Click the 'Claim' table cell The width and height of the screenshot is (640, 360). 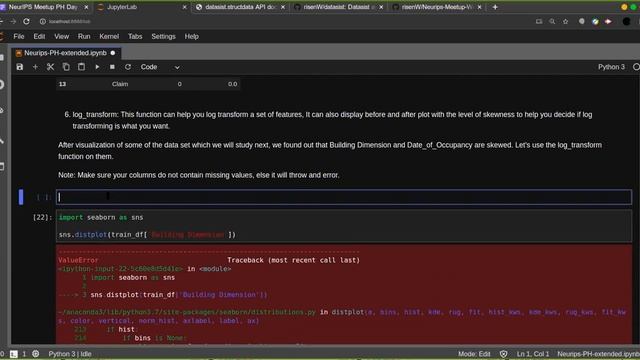tap(120, 84)
